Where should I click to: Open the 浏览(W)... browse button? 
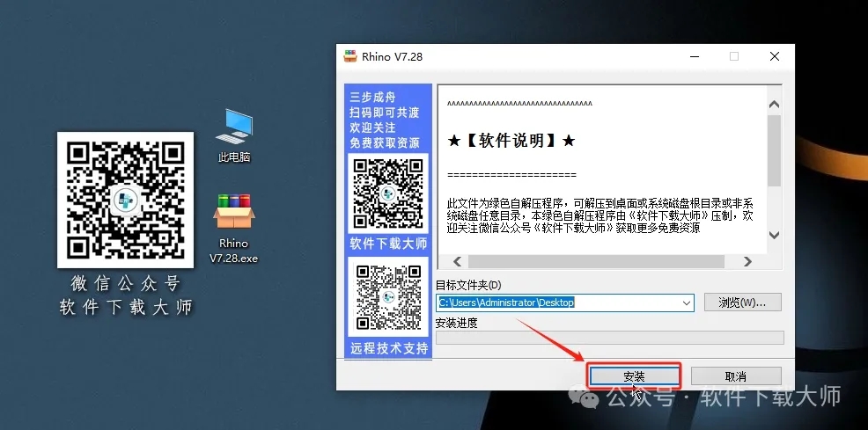pyautogui.click(x=742, y=302)
